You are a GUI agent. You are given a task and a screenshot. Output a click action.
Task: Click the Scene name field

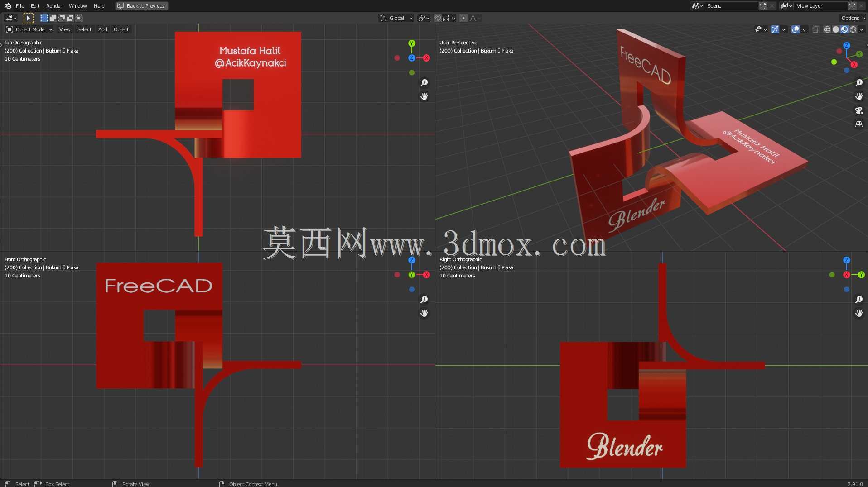[x=732, y=6]
